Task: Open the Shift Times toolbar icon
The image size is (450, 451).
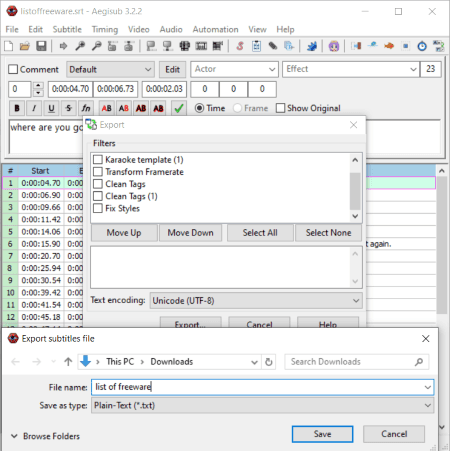Action: [356, 46]
